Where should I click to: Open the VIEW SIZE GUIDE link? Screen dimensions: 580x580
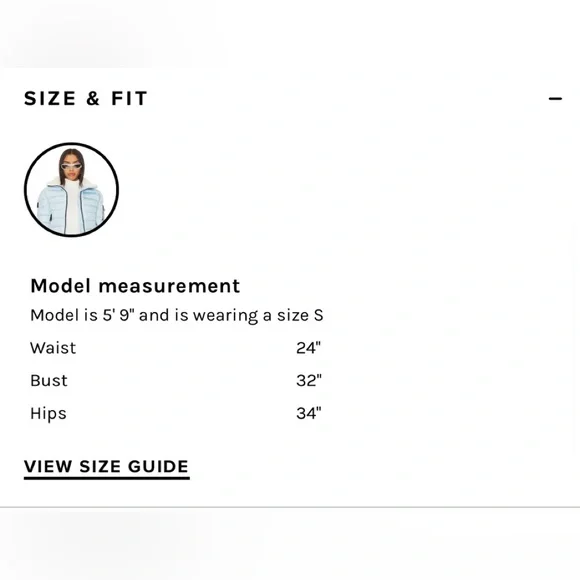(x=107, y=466)
